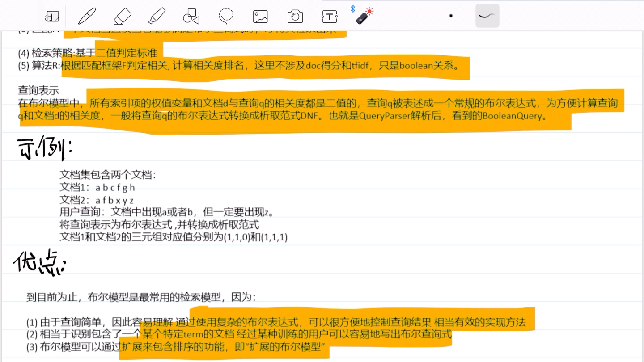The width and height of the screenshot is (644, 362).
Task: Click the sentence 到目前为止，布尔模型是最常用的检索模型
Action: 141,297
